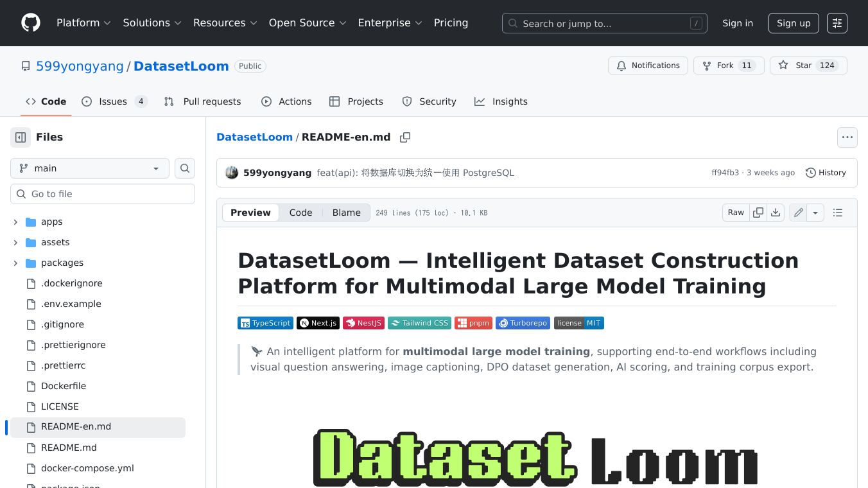Switch to the Actions tab
The height and width of the screenshot is (488, 868).
286,101
